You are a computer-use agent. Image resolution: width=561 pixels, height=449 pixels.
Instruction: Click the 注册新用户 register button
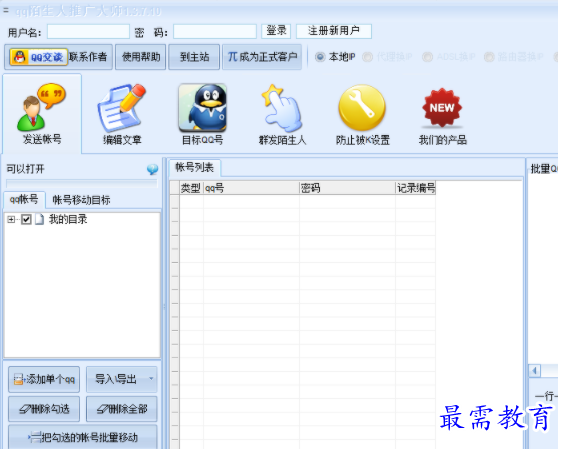click(333, 31)
